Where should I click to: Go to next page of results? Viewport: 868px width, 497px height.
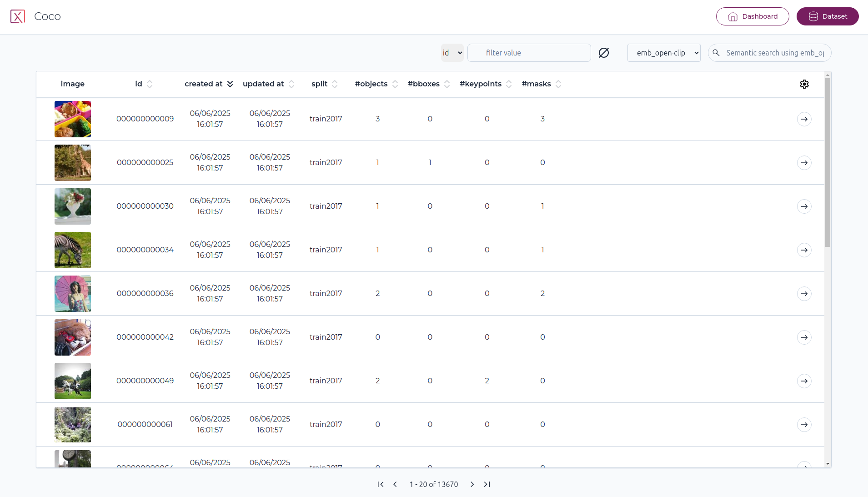tap(472, 484)
